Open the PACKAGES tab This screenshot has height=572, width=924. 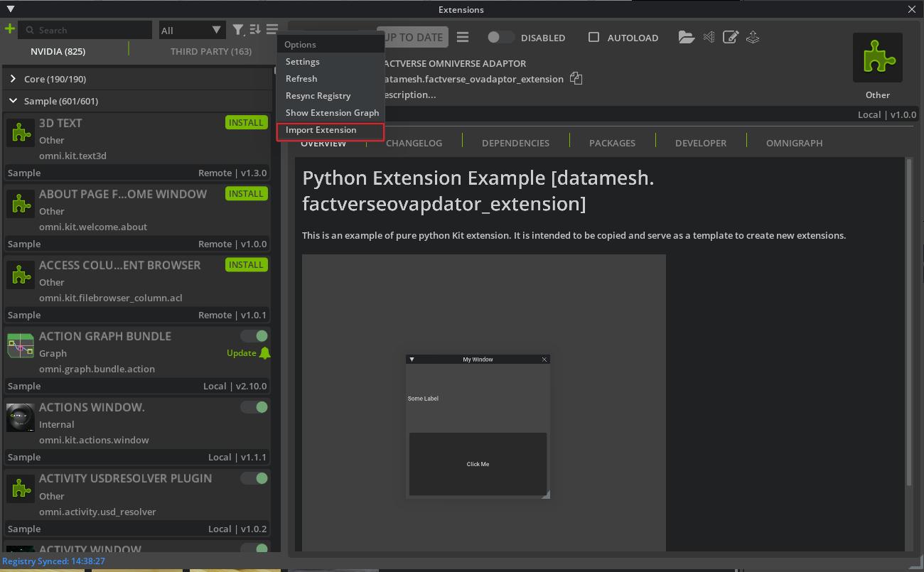pyautogui.click(x=612, y=143)
